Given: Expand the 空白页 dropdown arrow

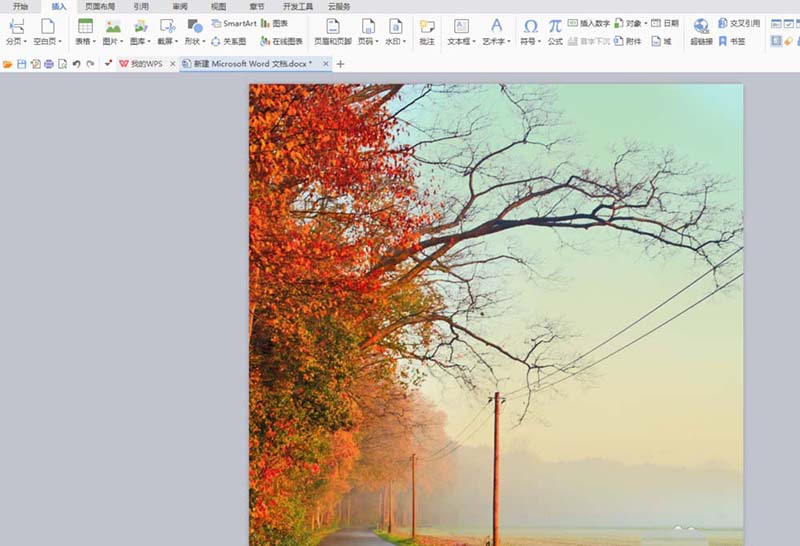Looking at the screenshot, I should [x=60, y=42].
